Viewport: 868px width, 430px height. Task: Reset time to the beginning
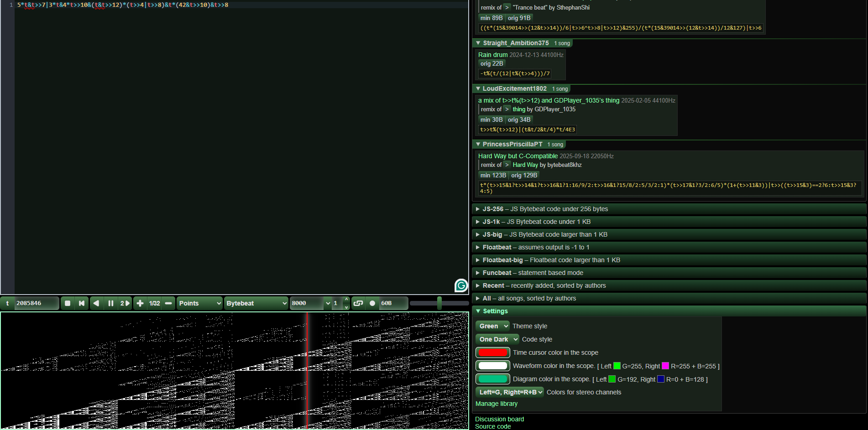click(x=82, y=303)
